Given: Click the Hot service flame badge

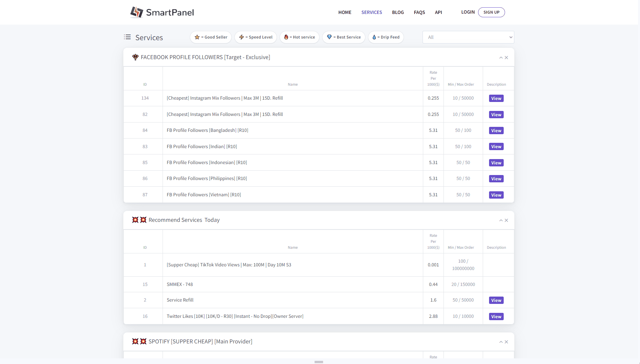Looking at the screenshot, I should (299, 37).
